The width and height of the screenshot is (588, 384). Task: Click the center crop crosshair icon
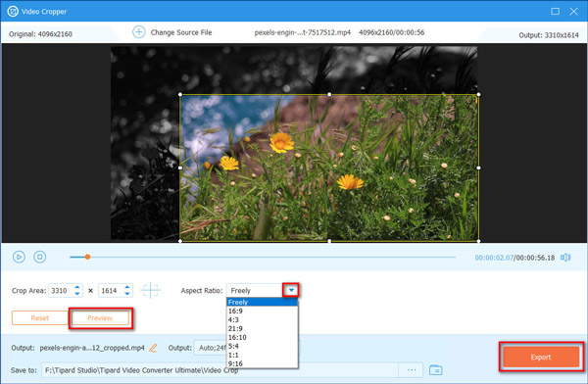150,290
